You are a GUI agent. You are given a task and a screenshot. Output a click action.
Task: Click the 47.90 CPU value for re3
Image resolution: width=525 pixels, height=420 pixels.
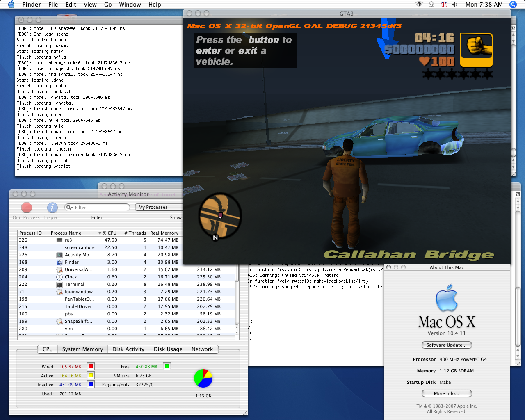(111, 240)
